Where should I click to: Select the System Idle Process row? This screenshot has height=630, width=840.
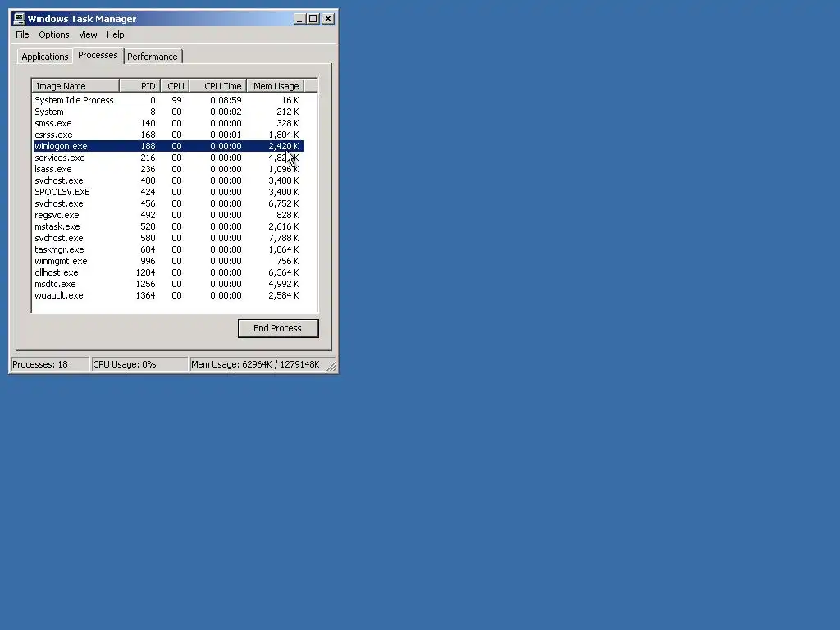point(168,100)
